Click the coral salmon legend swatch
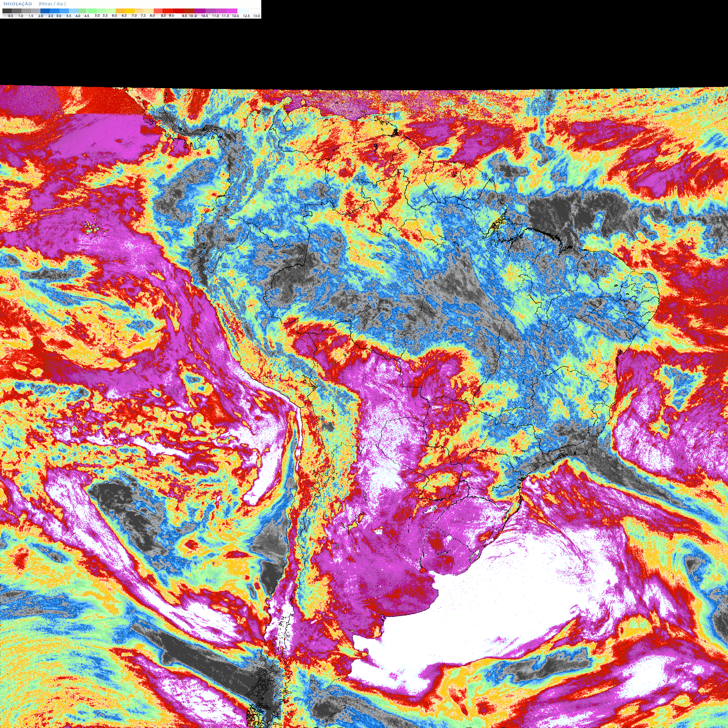 click(x=158, y=11)
